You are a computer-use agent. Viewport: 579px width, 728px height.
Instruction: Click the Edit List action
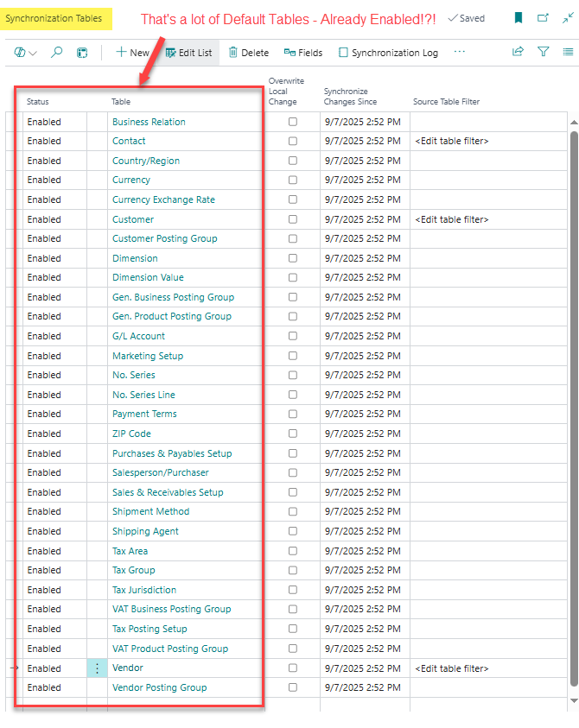tap(189, 53)
